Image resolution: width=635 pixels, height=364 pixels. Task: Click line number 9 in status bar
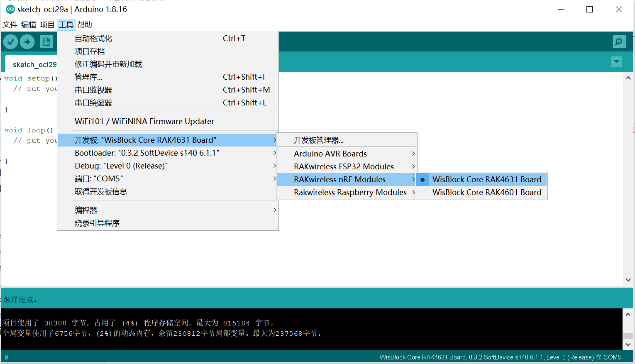(6, 357)
